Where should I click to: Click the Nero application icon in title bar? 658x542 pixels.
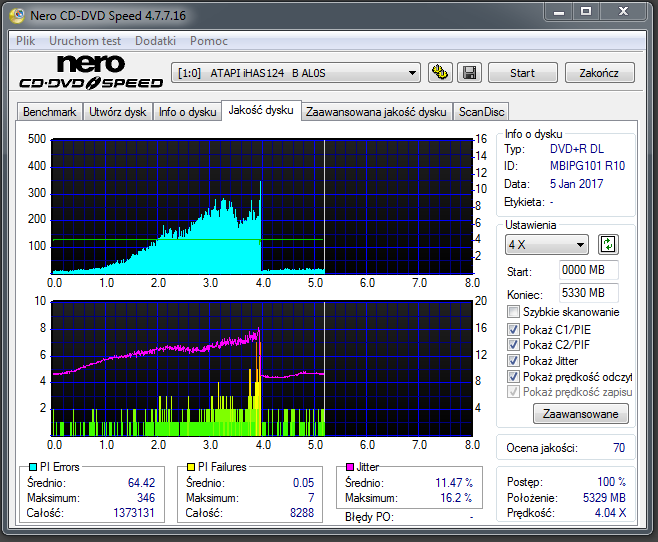point(17,16)
